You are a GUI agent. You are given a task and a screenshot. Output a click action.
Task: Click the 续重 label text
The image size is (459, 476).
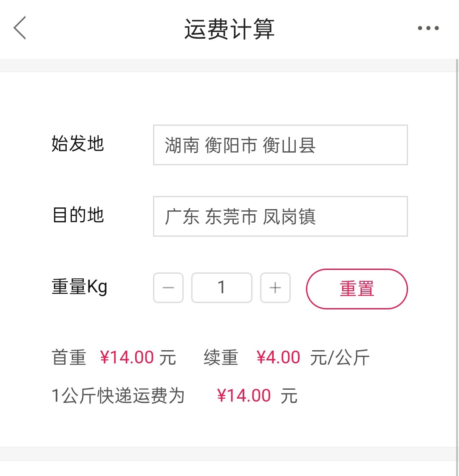click(221, 357)
